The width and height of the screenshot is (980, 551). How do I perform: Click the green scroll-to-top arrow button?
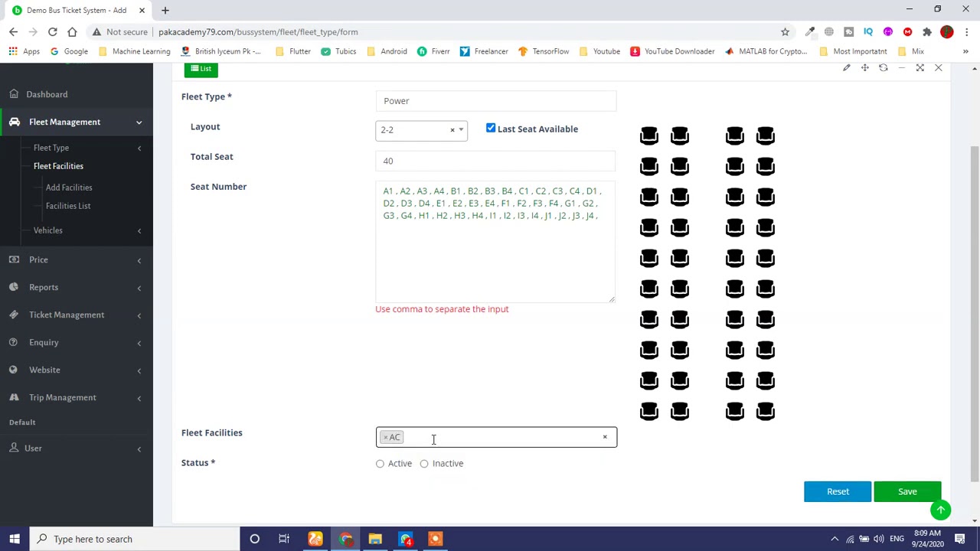940,510
